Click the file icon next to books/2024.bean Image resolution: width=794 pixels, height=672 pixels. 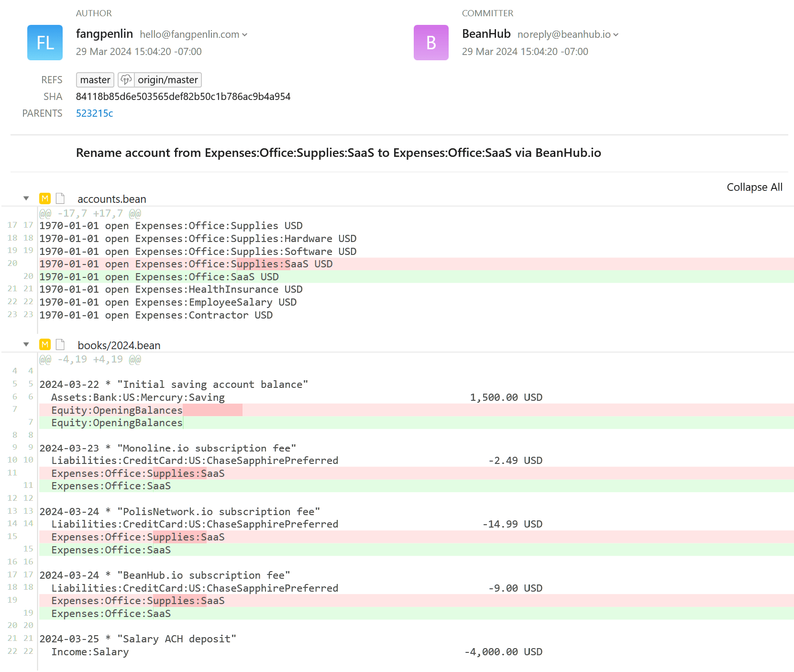[60, 344]
